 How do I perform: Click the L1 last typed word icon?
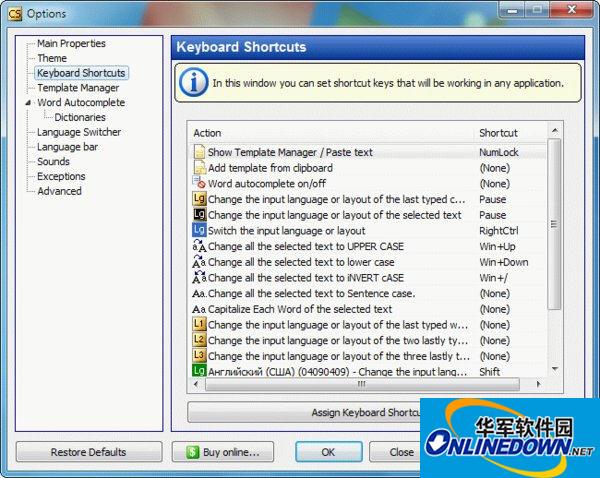(199, 324)
